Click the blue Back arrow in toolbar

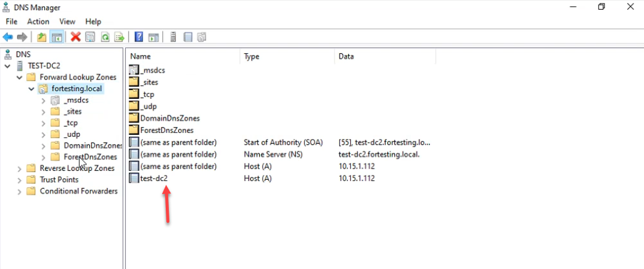pyautogui.click(x=7, y=37)
